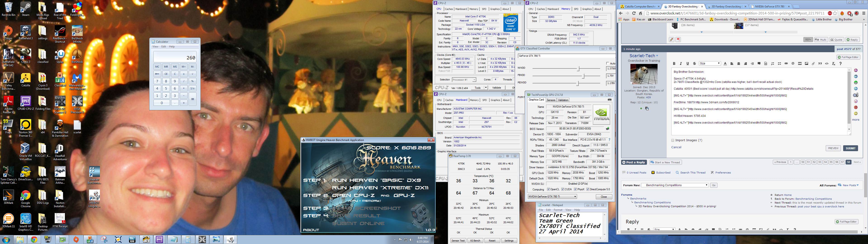Insert an image via the picture icon

coord(806,64)
